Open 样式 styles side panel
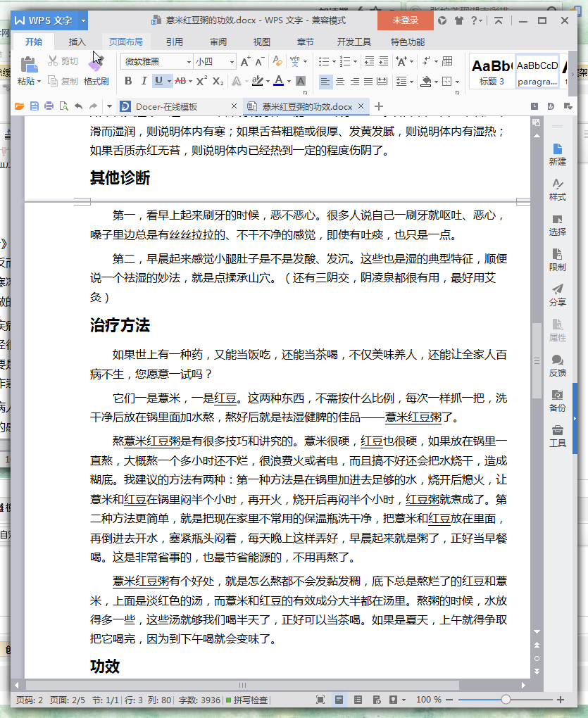 (x=557, y=189)
